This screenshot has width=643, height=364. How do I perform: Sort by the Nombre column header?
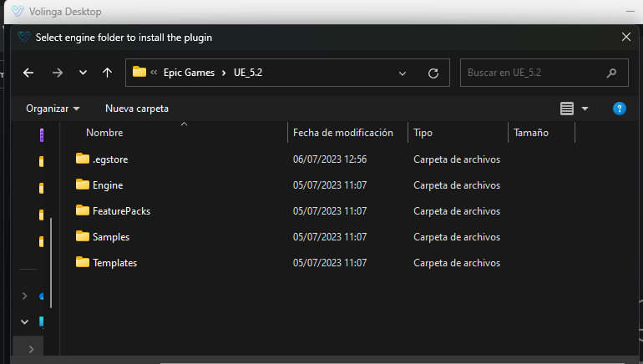point(104,133)
